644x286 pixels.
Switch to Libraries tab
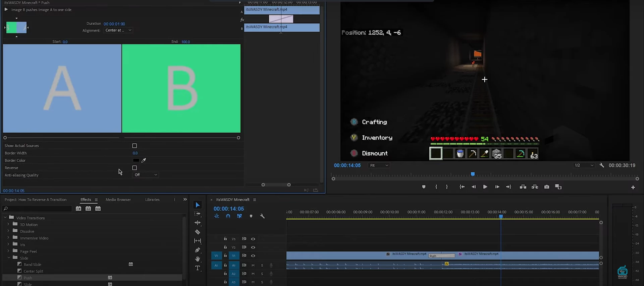(152, 200)
